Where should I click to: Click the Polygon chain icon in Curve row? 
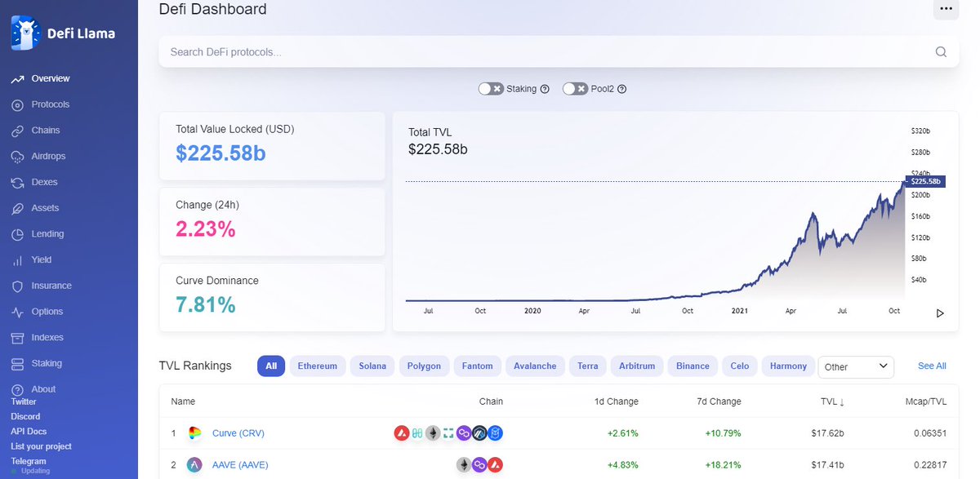(x=464, y=433)
